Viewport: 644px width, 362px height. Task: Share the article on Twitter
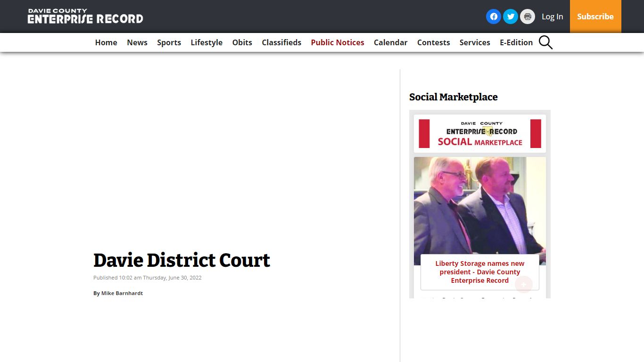pos(511,16)
